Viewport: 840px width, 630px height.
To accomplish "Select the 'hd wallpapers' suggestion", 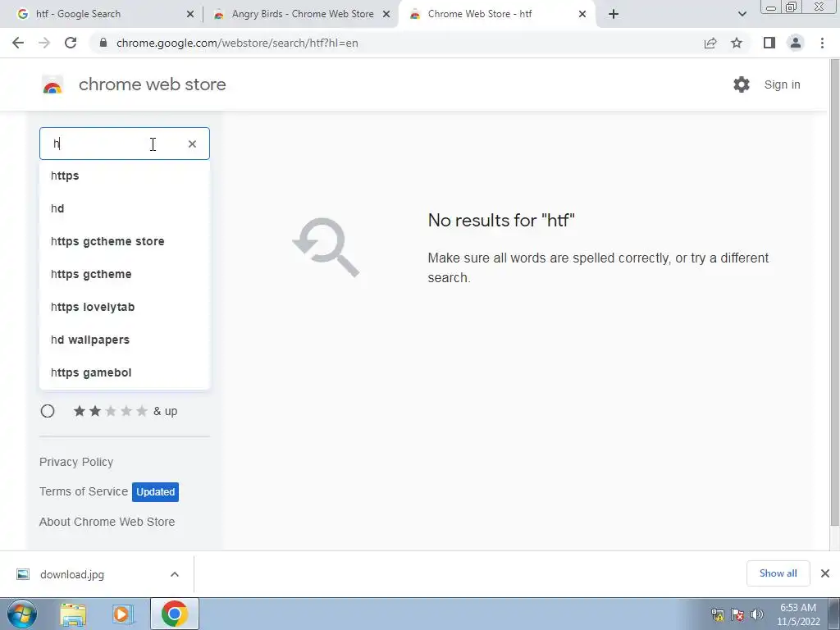I will [125, 340].
